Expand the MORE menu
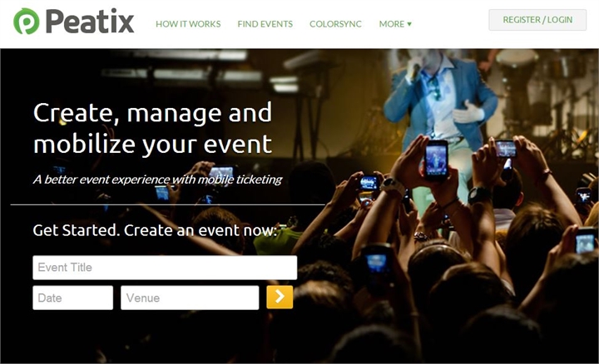 (x=395, y=24)
